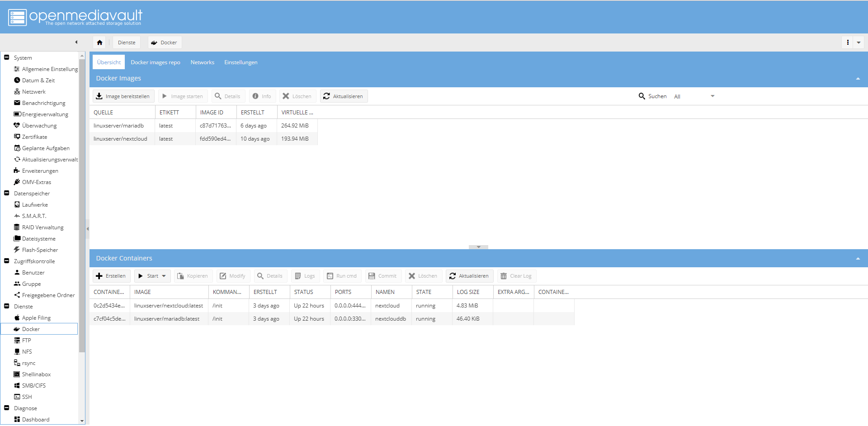The image size is (868, 426).
Task: Click Löschen in Docker Images toolbar
Action: 297,96
